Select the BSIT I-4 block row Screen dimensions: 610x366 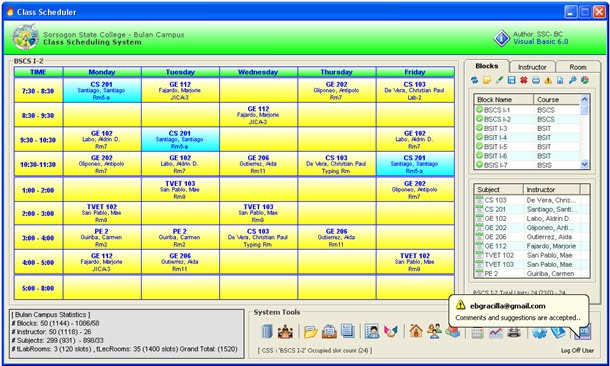tap(527, 137)
